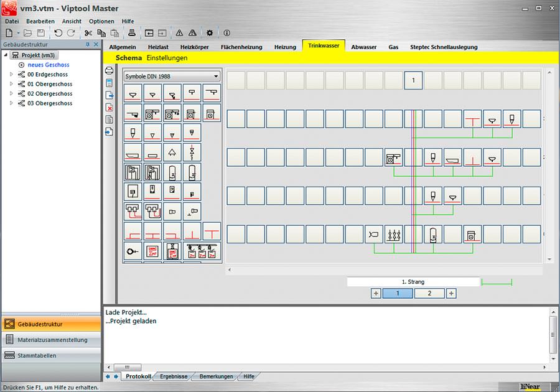Click the paste clipboard icon
Image resolution: width=560 pixels, height=392 pixels.
click(x=114, y=33)
